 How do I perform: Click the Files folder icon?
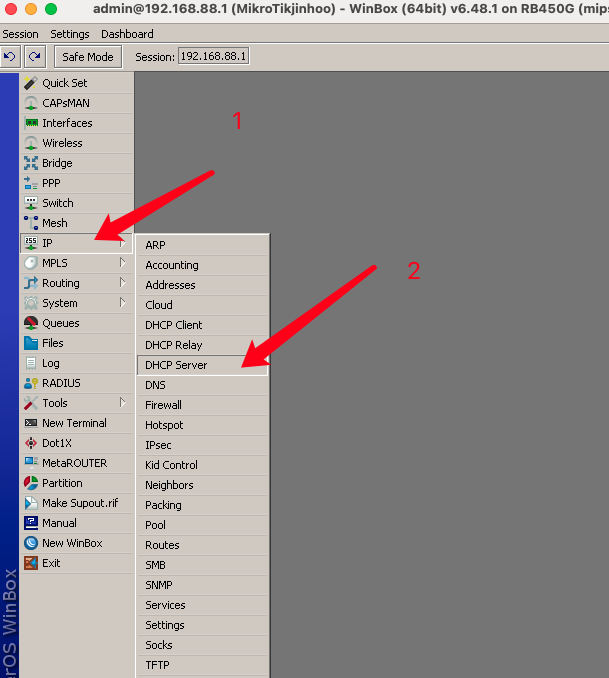tap(31, 343)
